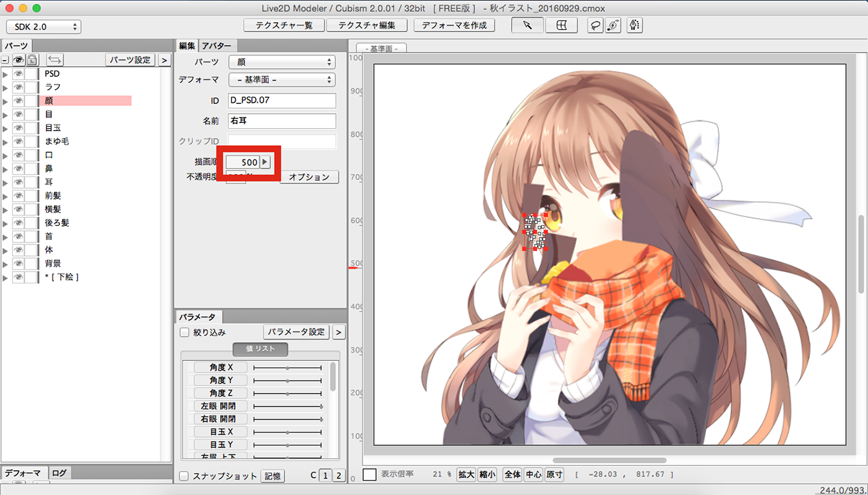Click the eye icon in the parts panel header
This screenshot has height=495, width=868.
click(19, 60)
